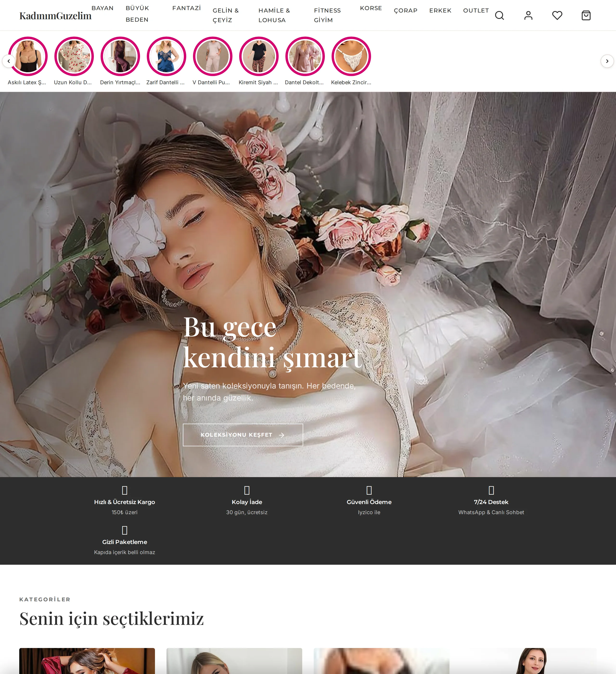Viewport: 616px width, 674px height.
Task: Open the HAMİLE & LOHUSA menu
Action: pos(274,15)
